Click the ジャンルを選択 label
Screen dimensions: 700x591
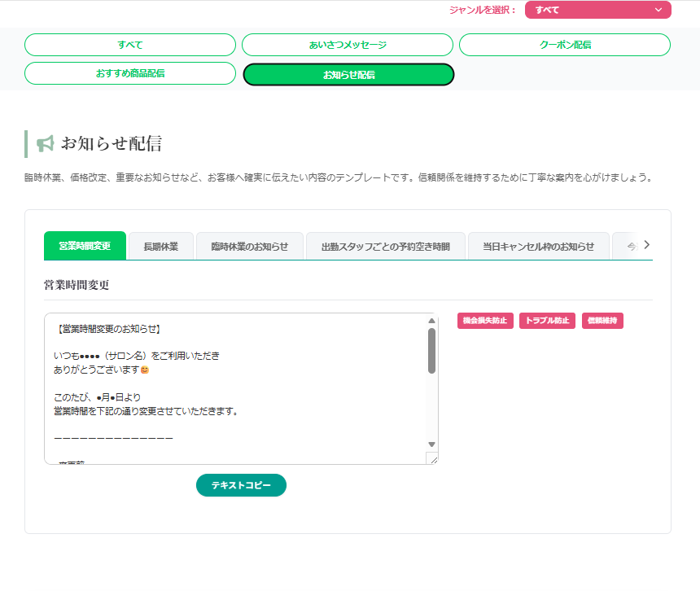click(x=483, y=10)
